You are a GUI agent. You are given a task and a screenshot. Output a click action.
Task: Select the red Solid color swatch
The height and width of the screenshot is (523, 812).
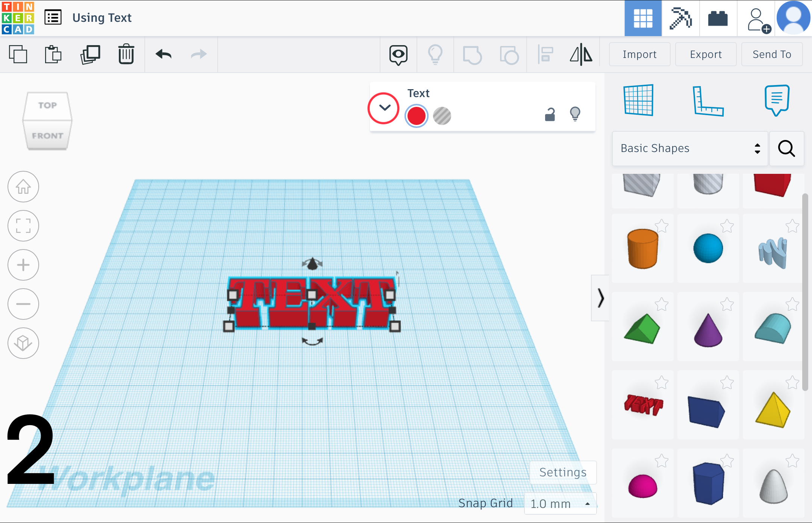click(417, 116)
